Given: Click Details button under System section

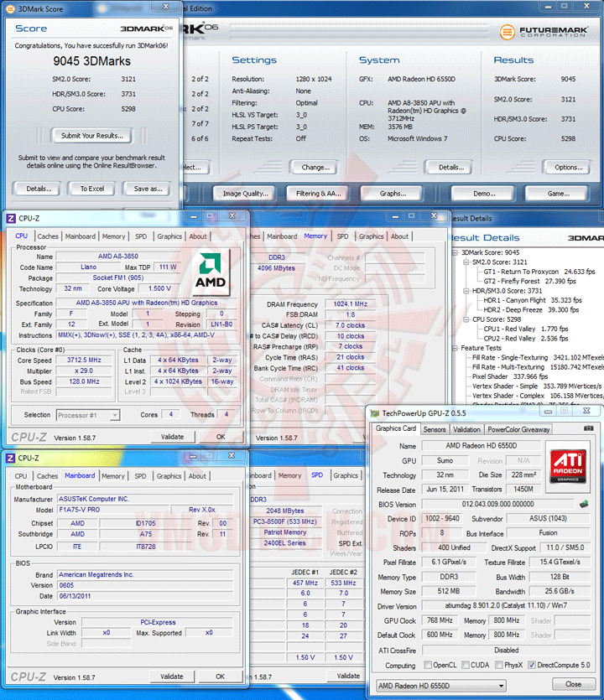Looking at the screenshot, I should click(450, 168).
